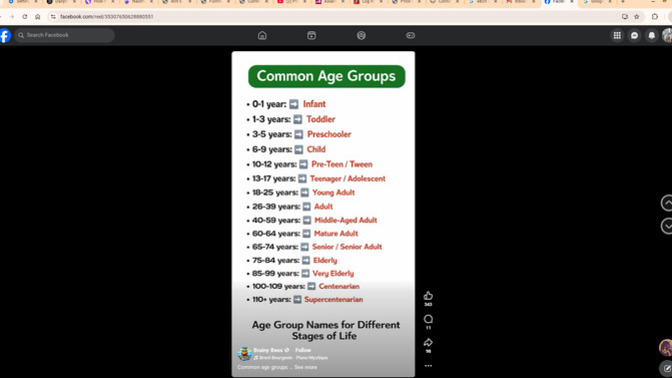Expand caption with See more

(x=306, y=367)
